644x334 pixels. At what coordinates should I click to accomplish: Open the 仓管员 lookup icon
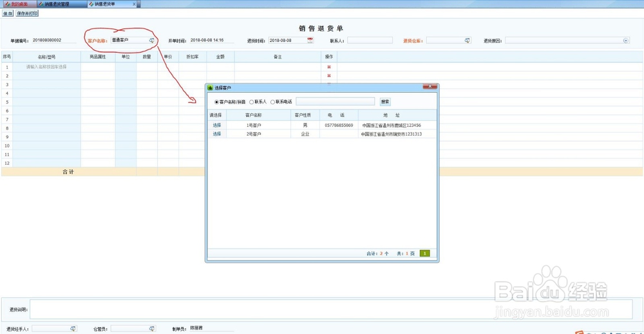pos(151,329)
